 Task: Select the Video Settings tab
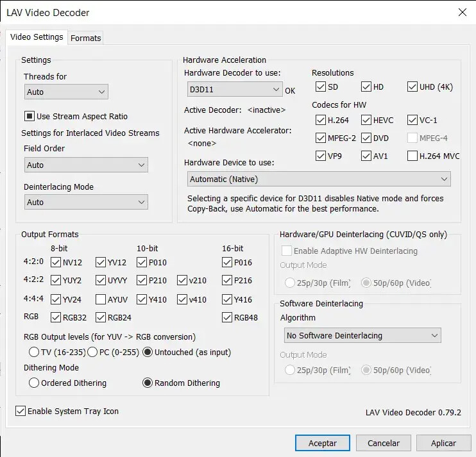point(37,37)
